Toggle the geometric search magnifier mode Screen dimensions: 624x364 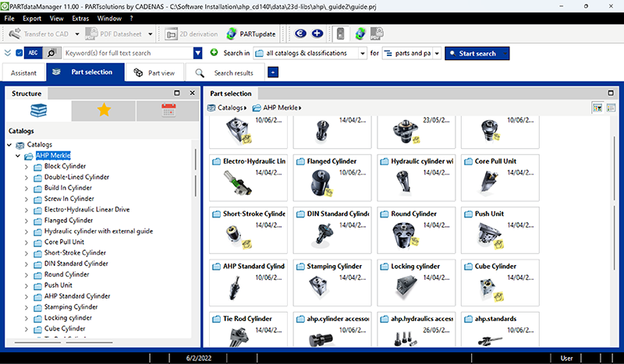[x=51, y=52]
